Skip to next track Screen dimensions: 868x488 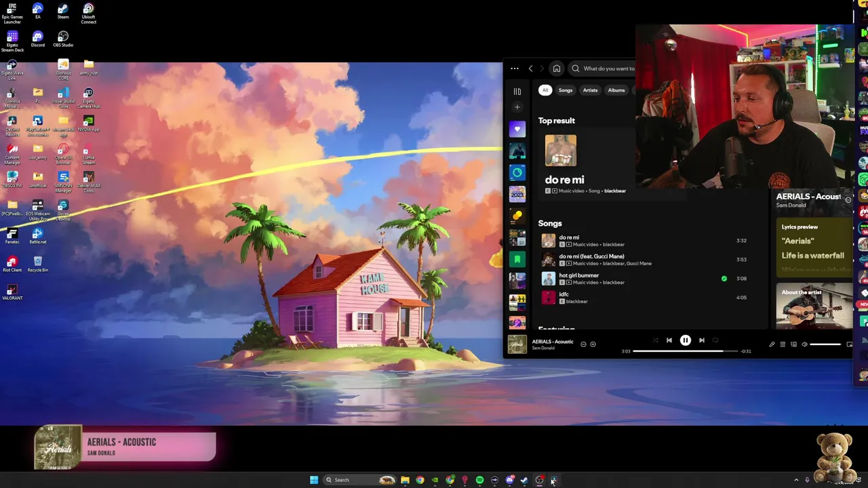[x=702, y=340]
